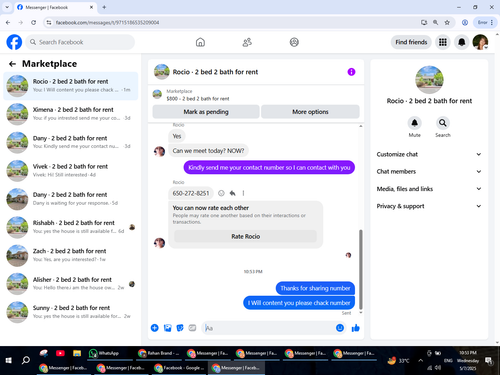Image resolution: width=500 pixels, height=375 pixels.
Task: Open the Facebook - Google taskbar window
Action: (179, 368)
